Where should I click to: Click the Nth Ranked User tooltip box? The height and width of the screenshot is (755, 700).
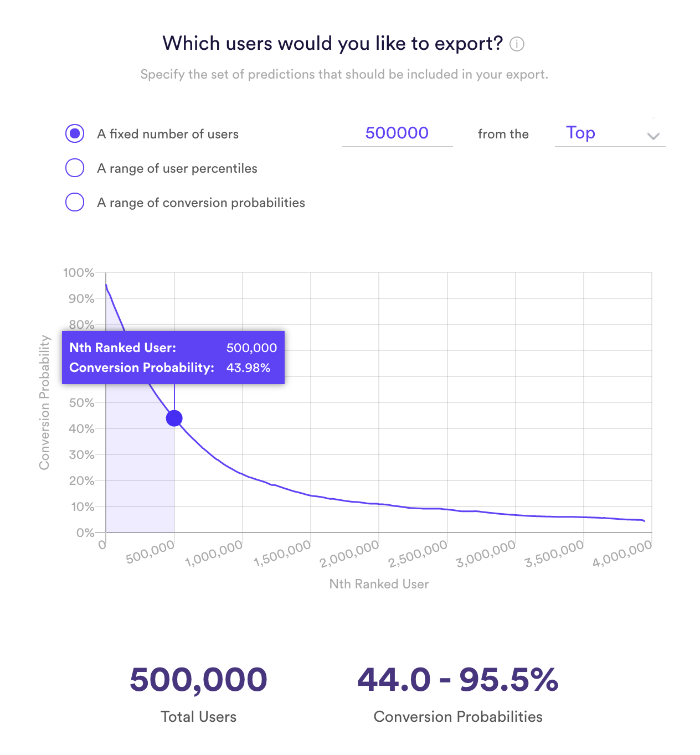pos(173,358)
